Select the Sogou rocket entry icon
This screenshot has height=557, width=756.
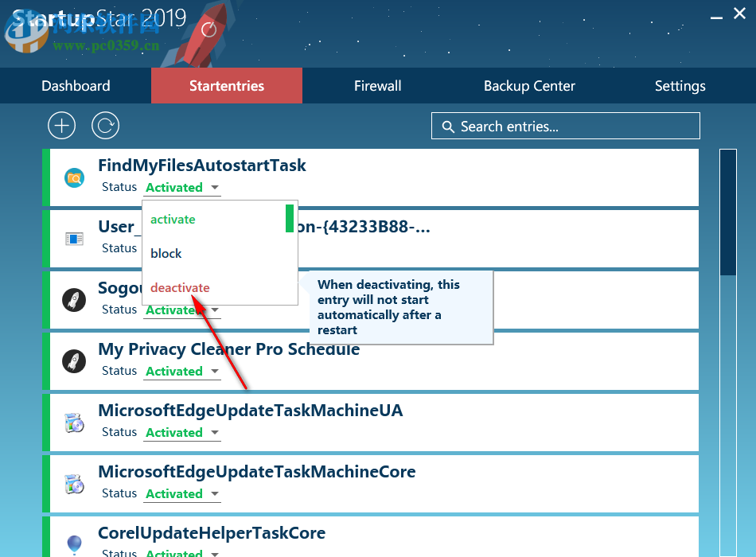(74, 300)
